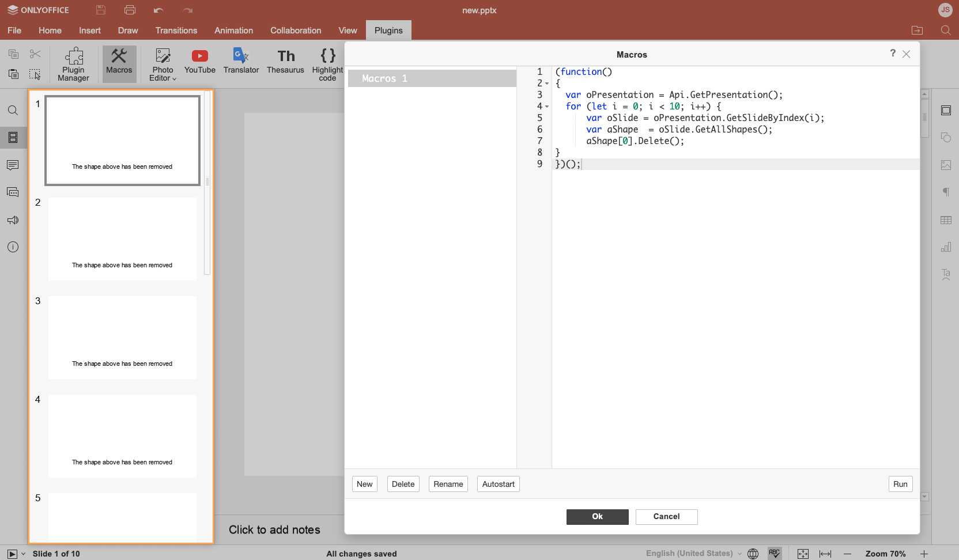
Task: Zoom out with the minus button
Action: (x=848, y=554)
